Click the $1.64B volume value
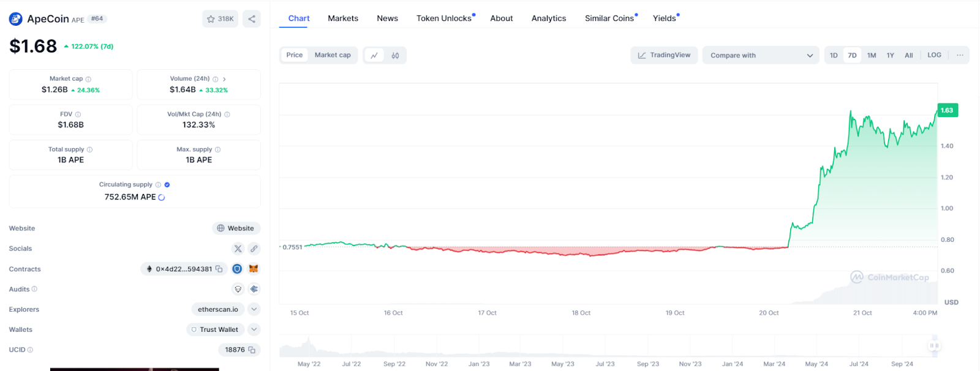Screen dimensions: 980x371 coord(183,90)
